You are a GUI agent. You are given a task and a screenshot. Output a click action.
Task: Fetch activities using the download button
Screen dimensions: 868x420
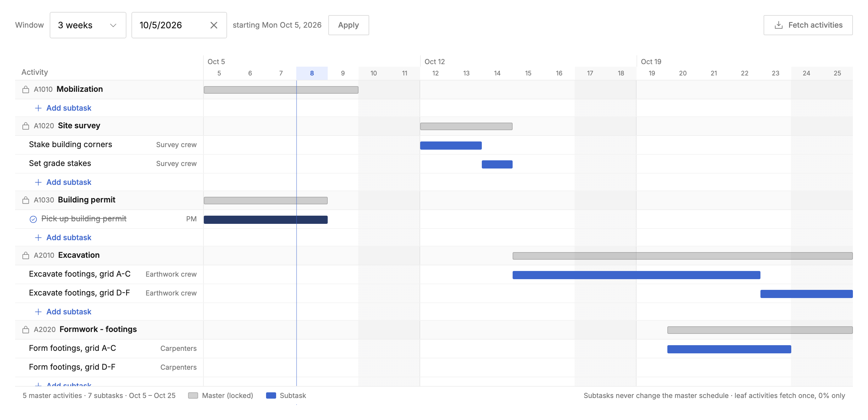click(x=808, y=25)
